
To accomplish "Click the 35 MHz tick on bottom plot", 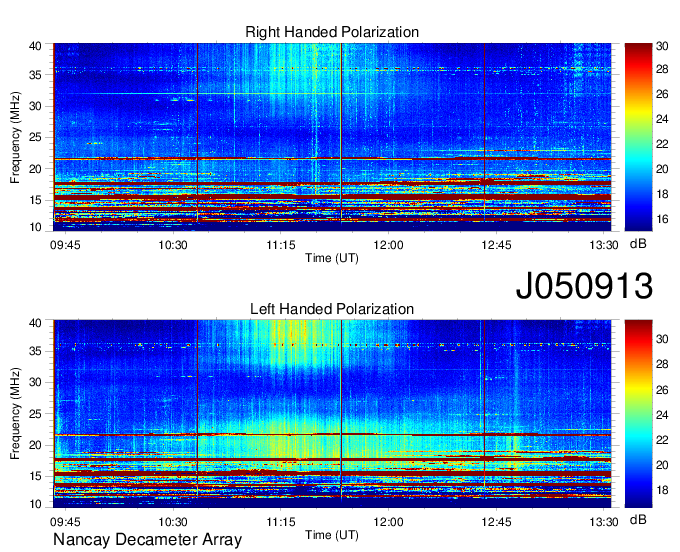I will (36, 351).
